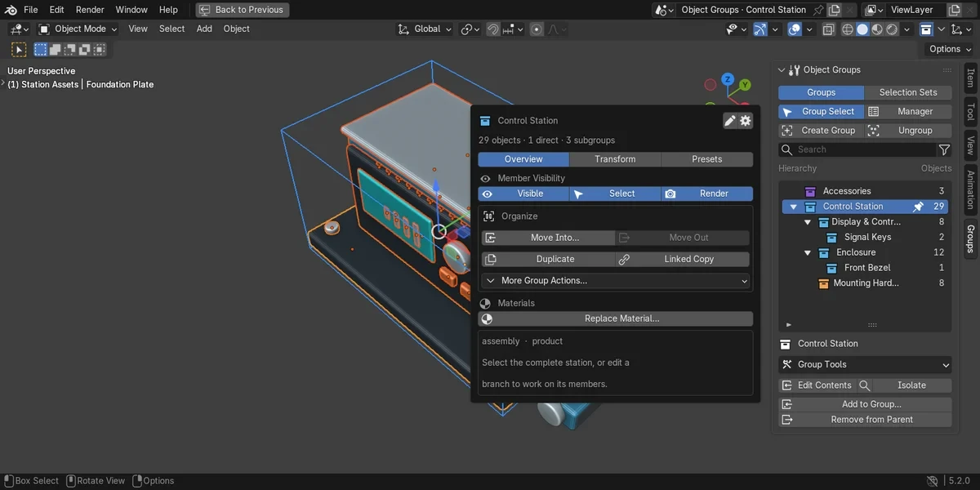The height and width of the screenshot is (490, 980).
Task: Open the editor type selector icon
Action: pos(20,29)
